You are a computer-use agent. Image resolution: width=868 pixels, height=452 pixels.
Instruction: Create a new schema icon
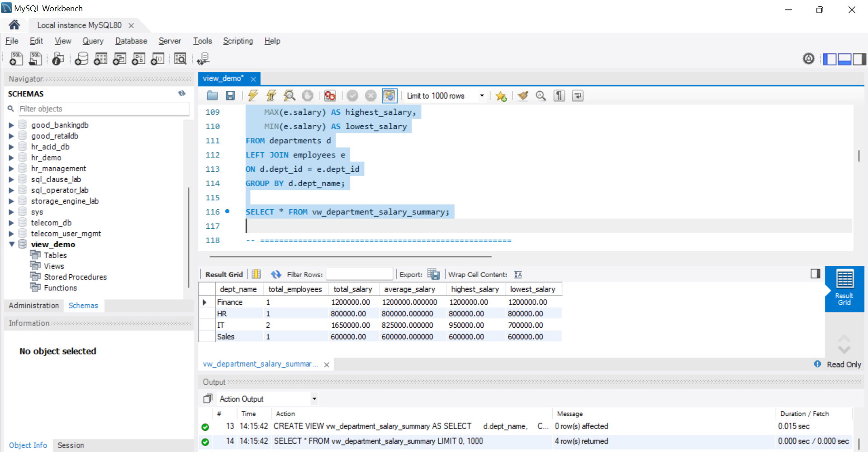pyautogui.click(x=81, y=59)
